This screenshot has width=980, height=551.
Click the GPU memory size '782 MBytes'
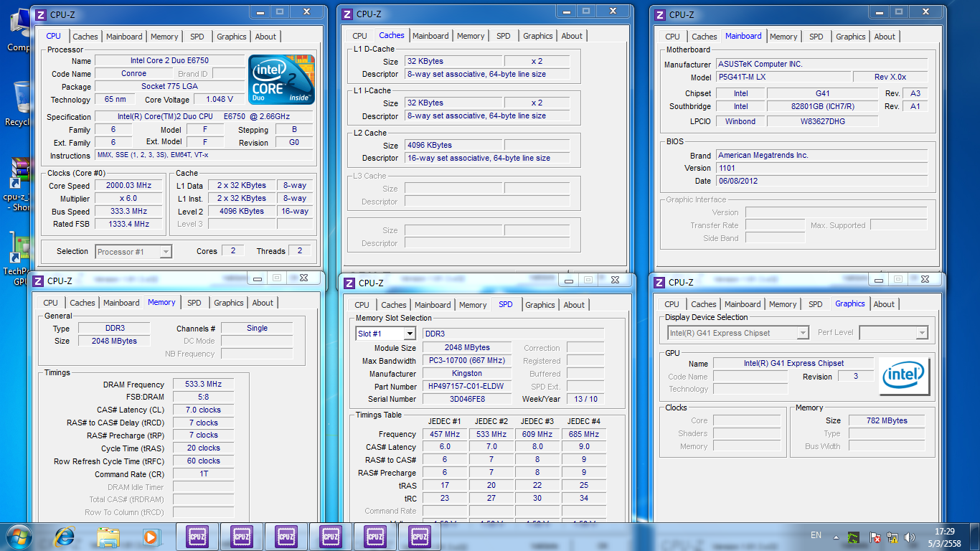[x=887, y=421]
